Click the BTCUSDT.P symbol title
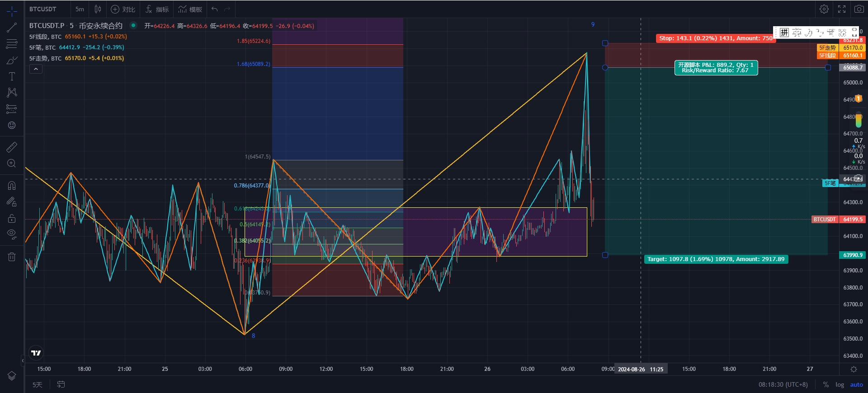The width and height of the screenshot is (868, 393). [47, 26]
